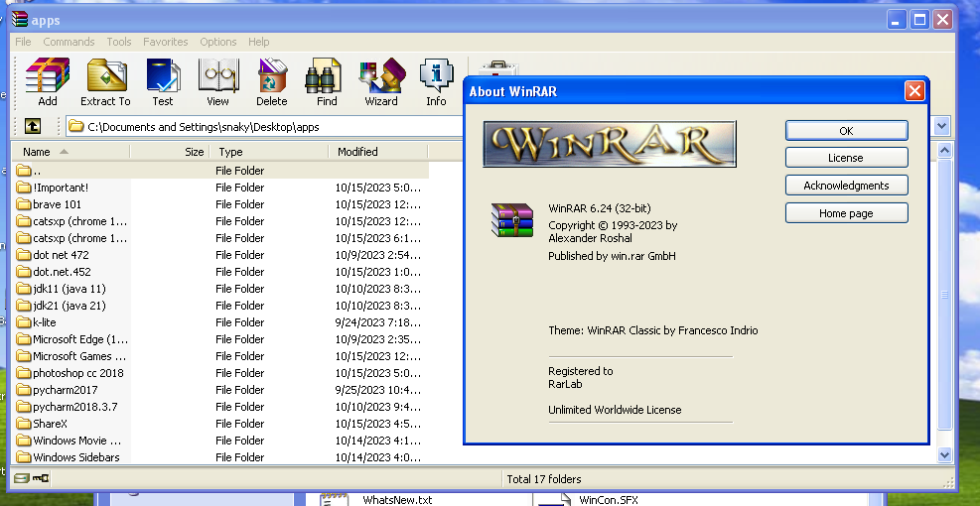Go up one folder level icon
Viewport: 980px width, 506px height.
(33, 127)
